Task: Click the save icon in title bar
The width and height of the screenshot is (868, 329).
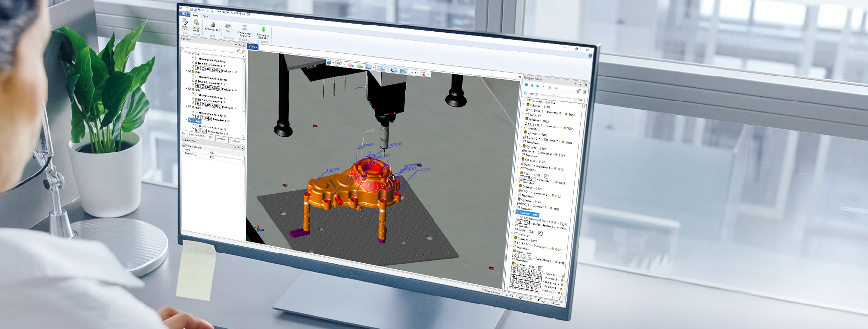Action: click(195, 9)
